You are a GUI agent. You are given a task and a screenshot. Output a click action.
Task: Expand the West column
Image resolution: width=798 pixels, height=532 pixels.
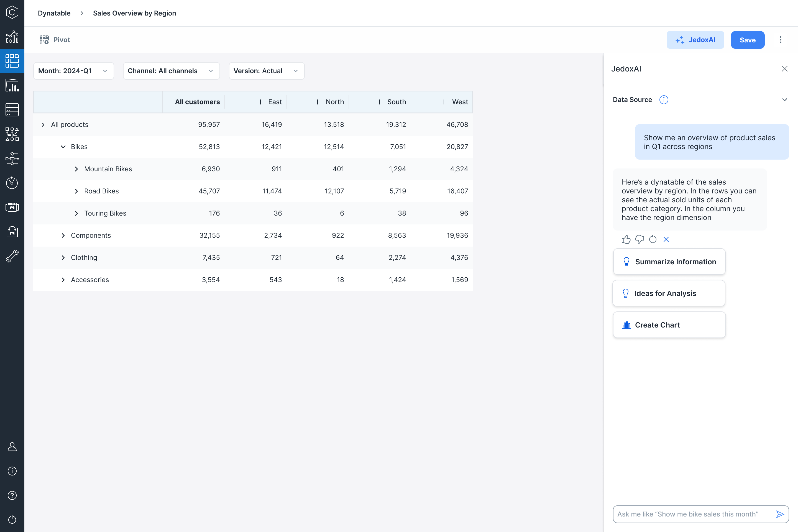coord(444,102)
